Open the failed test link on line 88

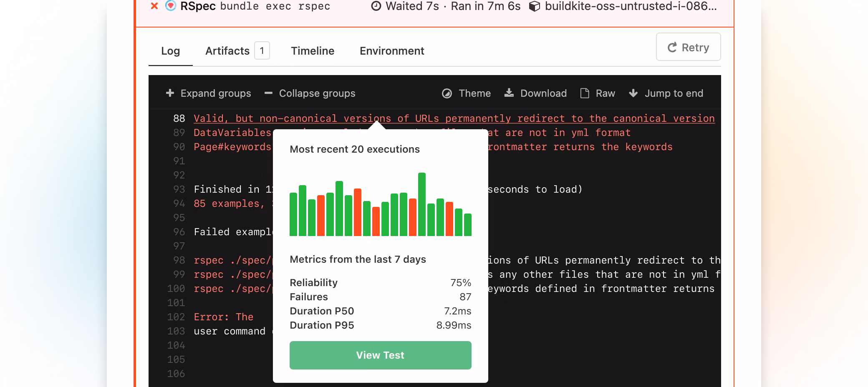pos(454,118)
